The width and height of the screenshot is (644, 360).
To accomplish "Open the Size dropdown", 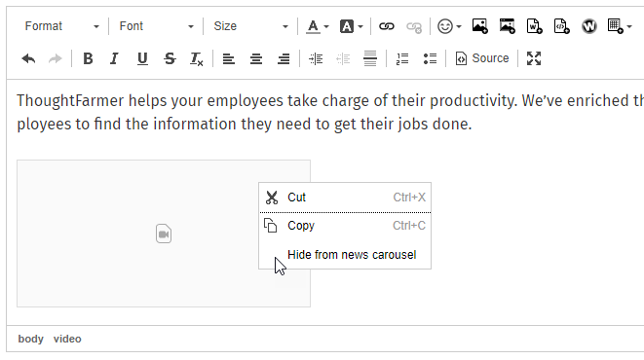I will pyautogui.click(x=250, y=26).
